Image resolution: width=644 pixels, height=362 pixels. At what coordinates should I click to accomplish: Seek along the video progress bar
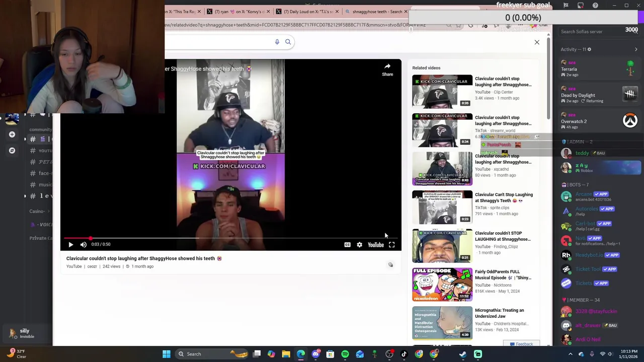click(231, 238)
